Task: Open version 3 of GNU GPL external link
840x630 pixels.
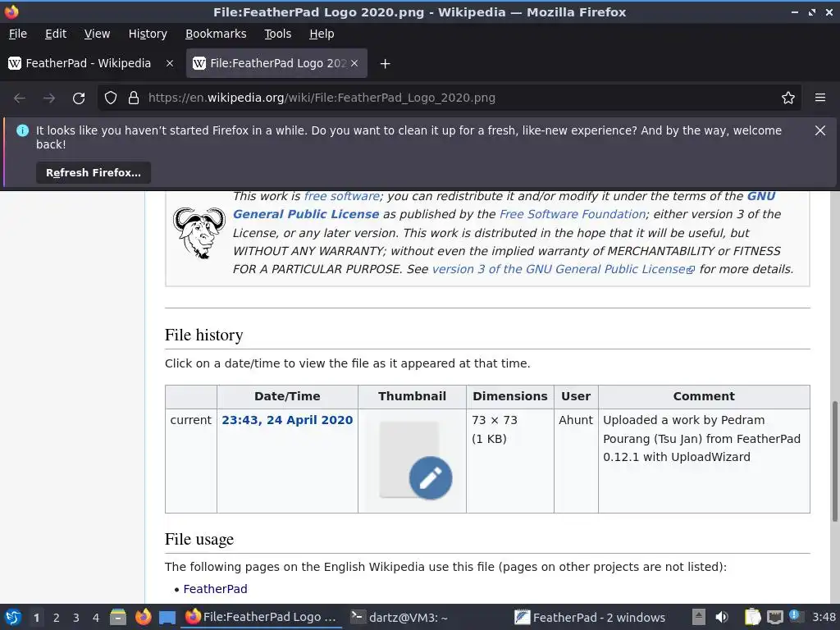Action: pyautogui.click(x=563, y=269)
